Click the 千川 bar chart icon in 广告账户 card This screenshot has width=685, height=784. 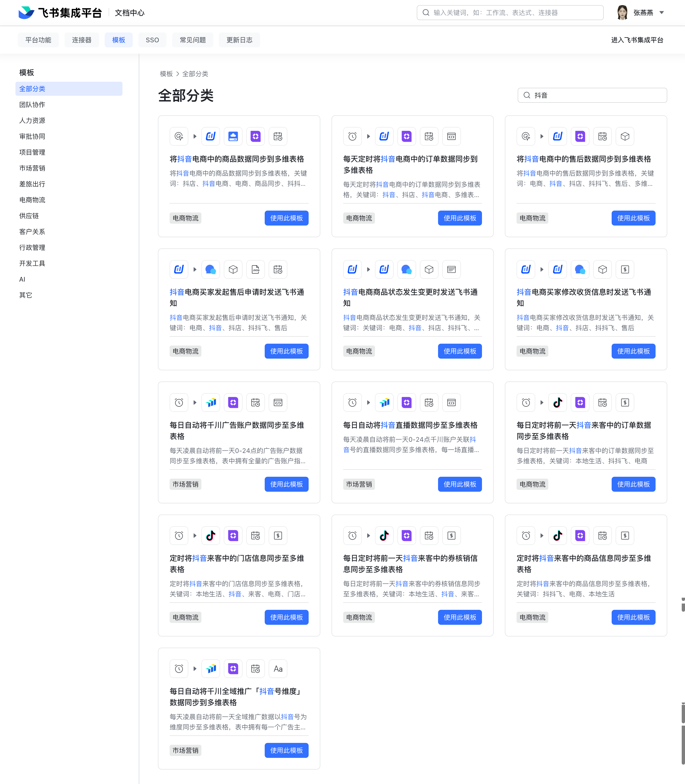pos(211,402)
